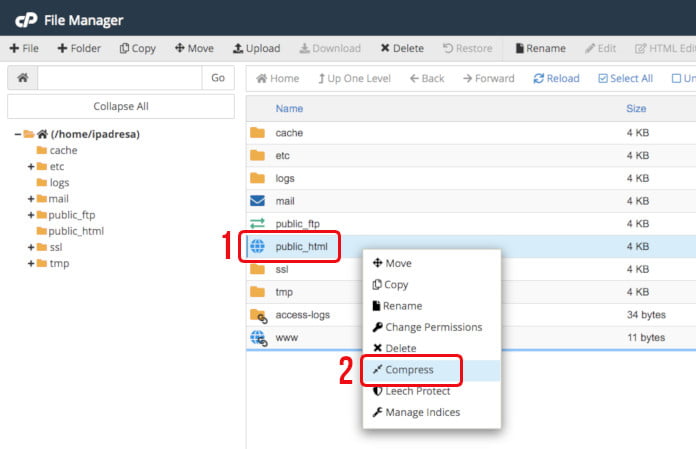Reload the file listing
Viewport: 696px width, 449px height.
pyautogui.click(x=557, y=79)
